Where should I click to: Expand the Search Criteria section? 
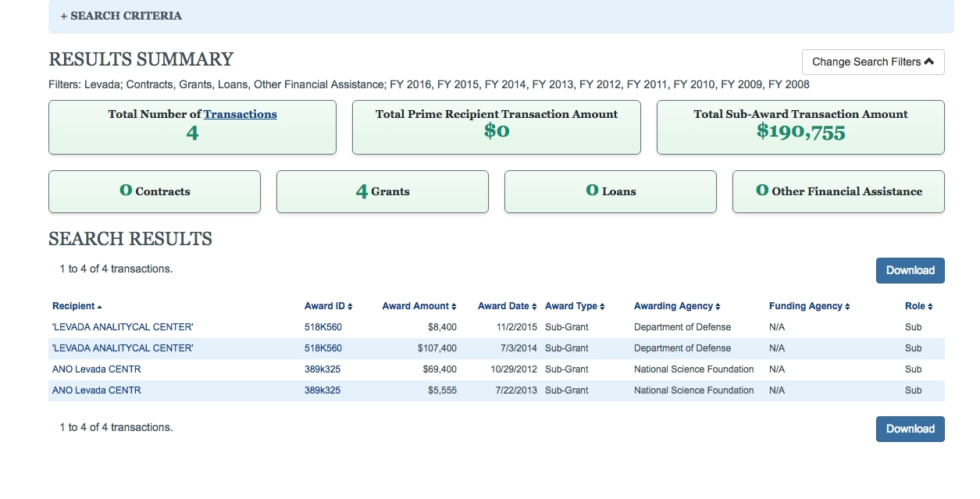tap(121, 16)
